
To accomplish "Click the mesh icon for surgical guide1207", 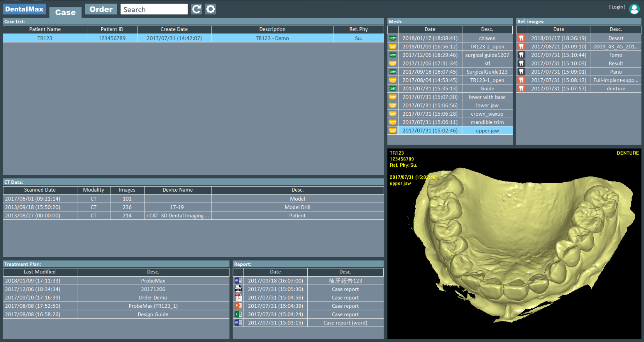I will point(393,55).
